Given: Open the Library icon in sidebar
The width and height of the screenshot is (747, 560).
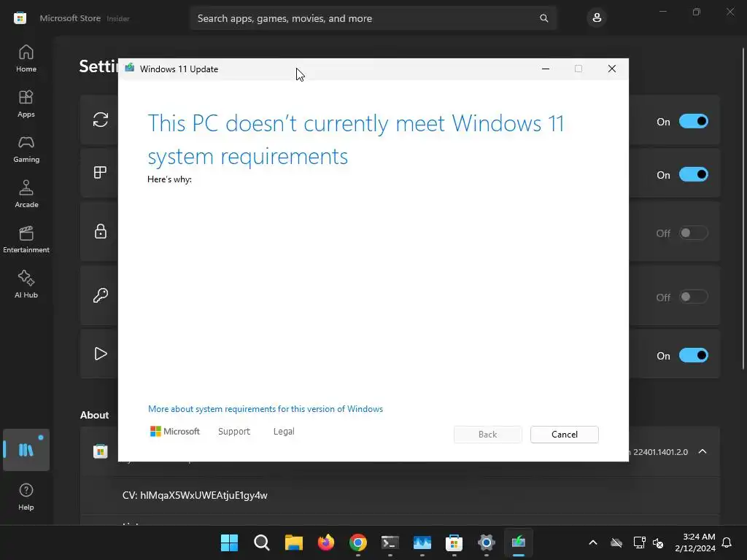Looking at the screenshot, I should click(26, 449).
